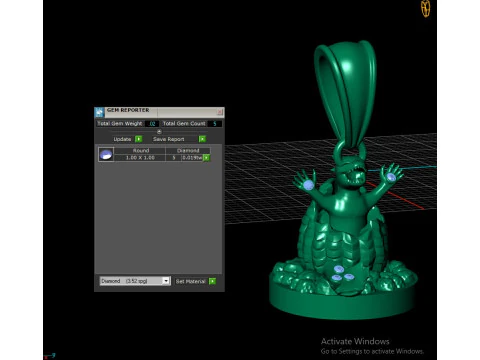
Task: Click the gold viewport icon in top-right corner
Action: (426, 9)
